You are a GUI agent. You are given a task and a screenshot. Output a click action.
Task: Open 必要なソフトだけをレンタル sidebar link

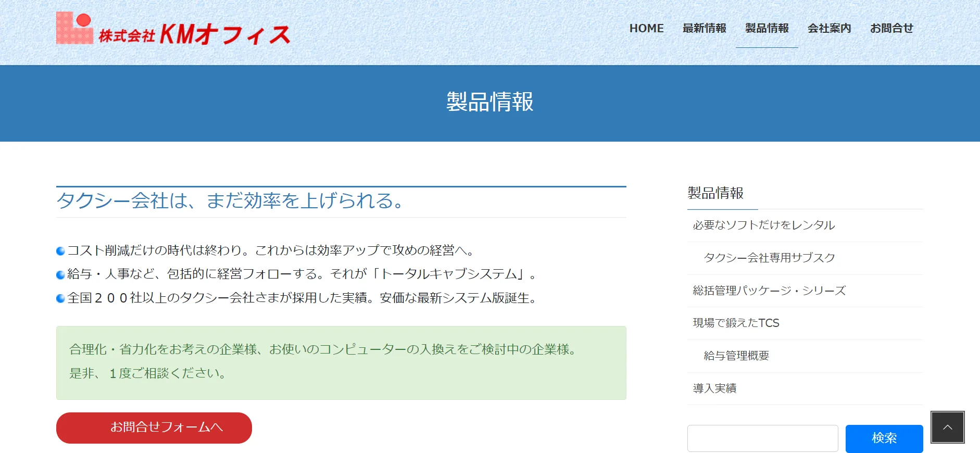[x=764, y=225]
